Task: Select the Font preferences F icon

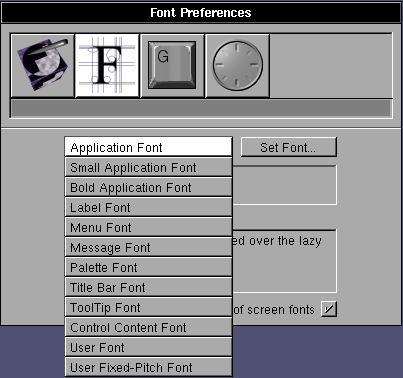Action: [107, 66]
